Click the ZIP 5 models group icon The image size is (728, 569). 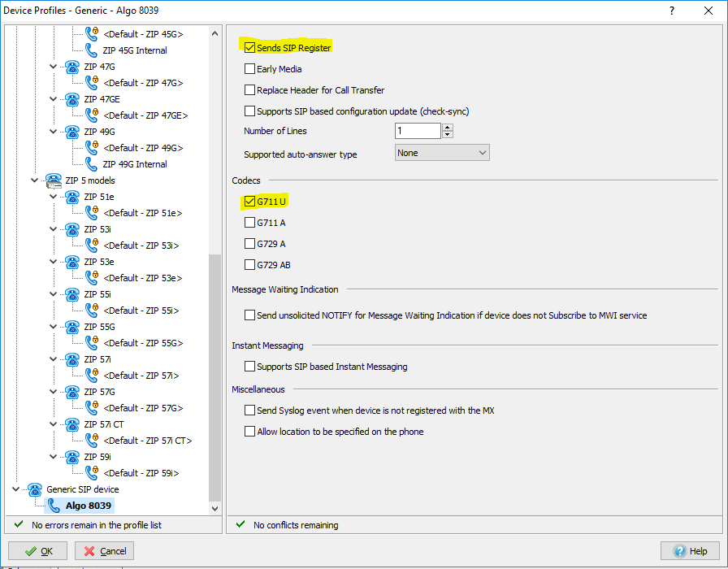tap(54, 180)
